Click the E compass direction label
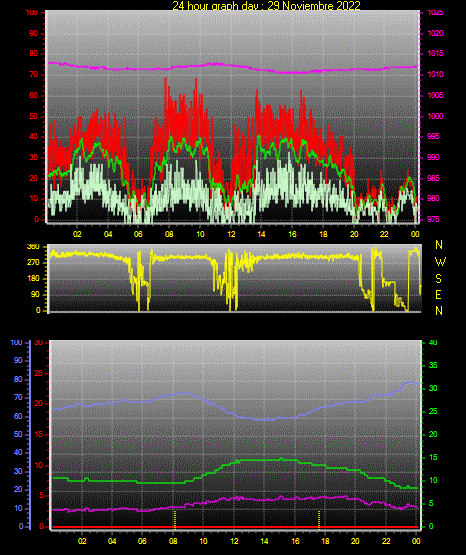Screen dimensions: 466x555 438,294
